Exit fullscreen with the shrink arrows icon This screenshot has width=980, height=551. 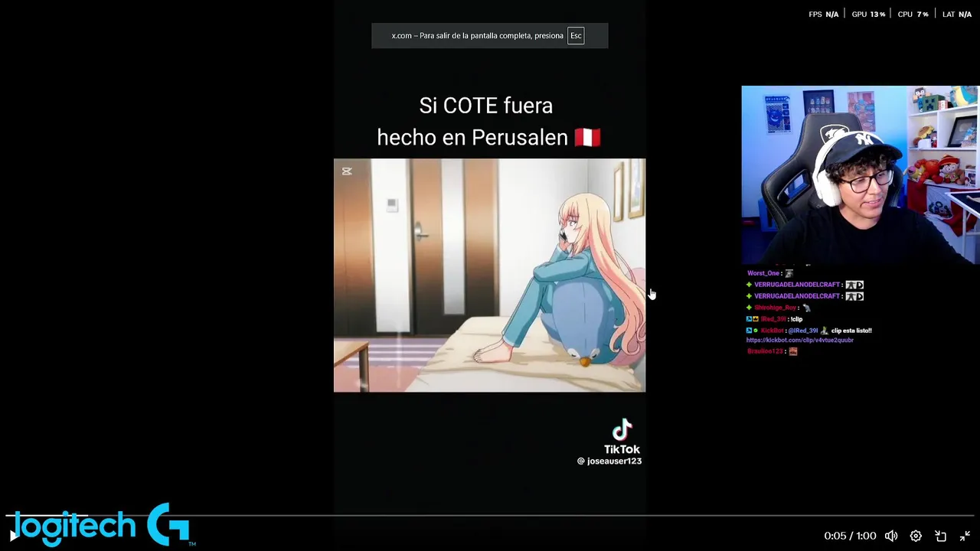click(965, 536)
